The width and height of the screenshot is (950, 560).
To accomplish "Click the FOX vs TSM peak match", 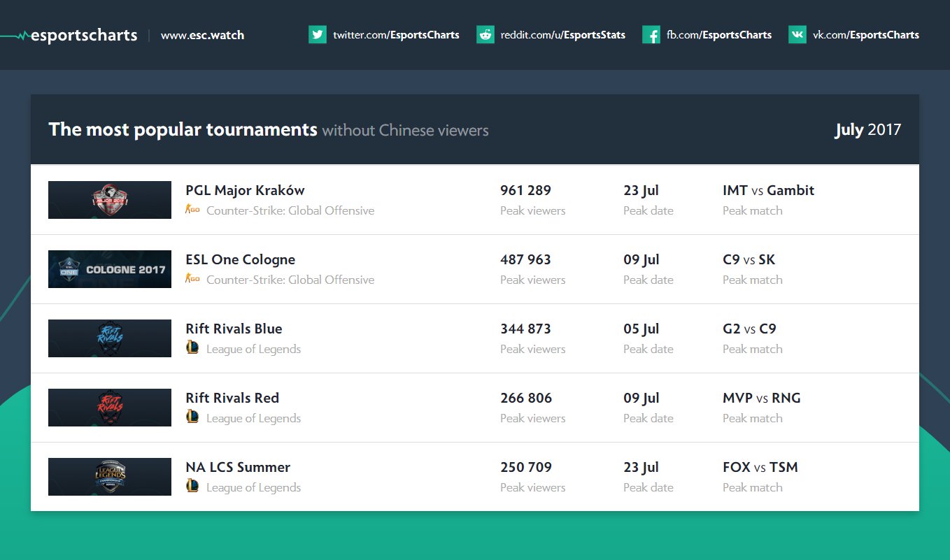I will 760,467.
